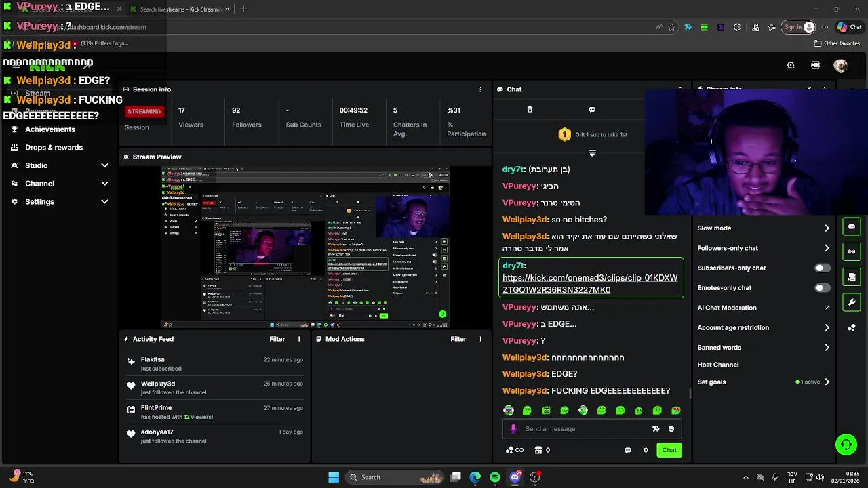Open AI Chat Moderation external link
The height and width of the screenshot is (488, 868).
[x=827, y=308]
